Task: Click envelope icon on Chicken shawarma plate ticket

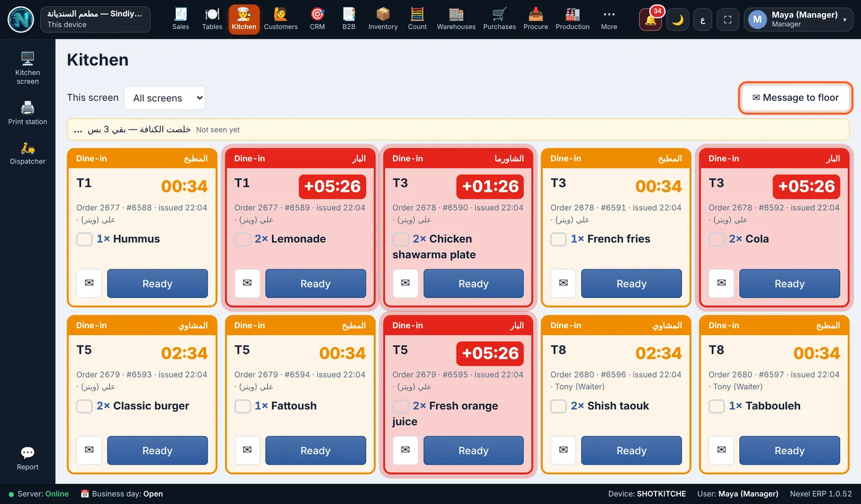Action: coord(405,283)
